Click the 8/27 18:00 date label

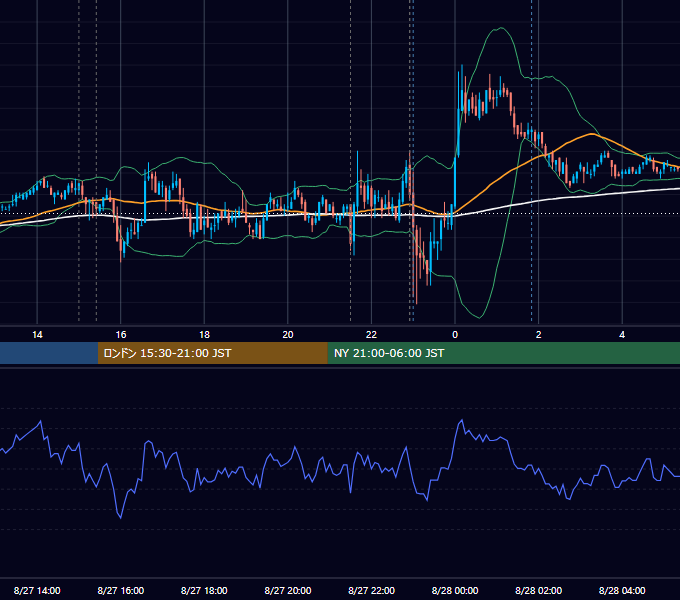204,590
